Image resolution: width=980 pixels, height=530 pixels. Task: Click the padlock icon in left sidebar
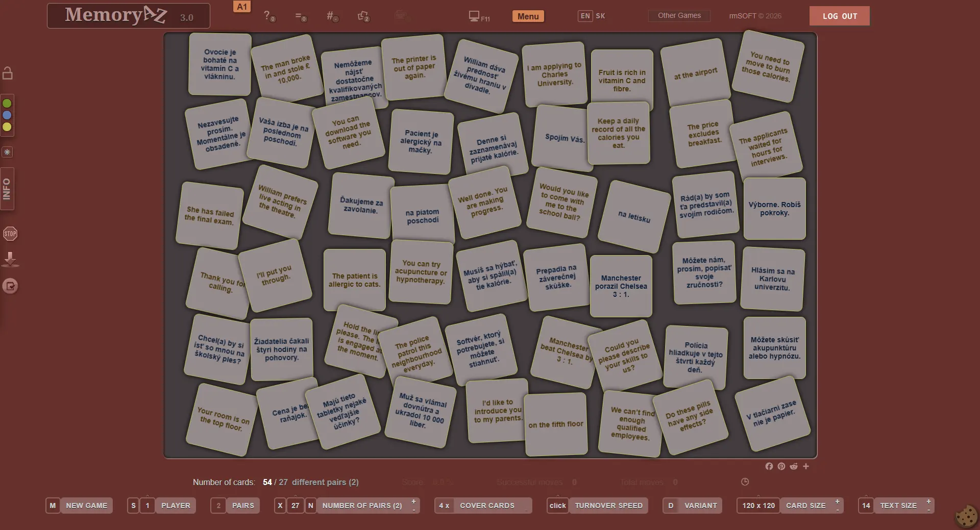[8, 73]
